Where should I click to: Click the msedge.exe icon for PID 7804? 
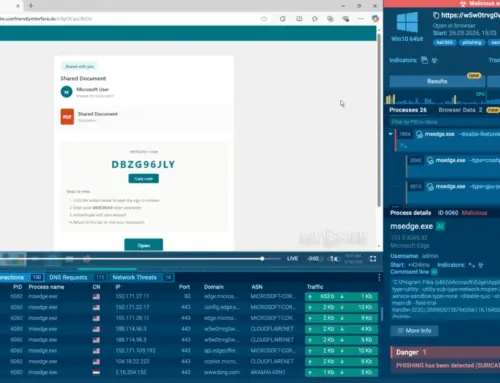[x=419, y=134]
